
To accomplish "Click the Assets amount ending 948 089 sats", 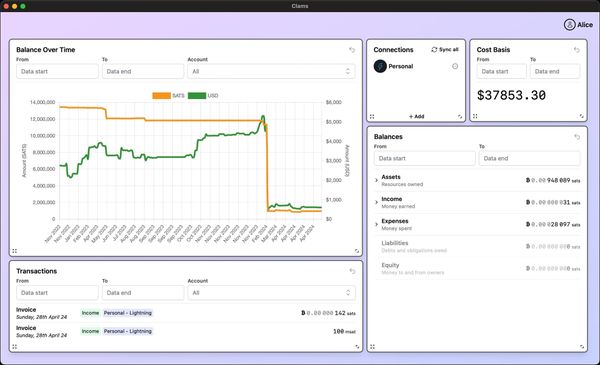I will click(x=553, y=180).
